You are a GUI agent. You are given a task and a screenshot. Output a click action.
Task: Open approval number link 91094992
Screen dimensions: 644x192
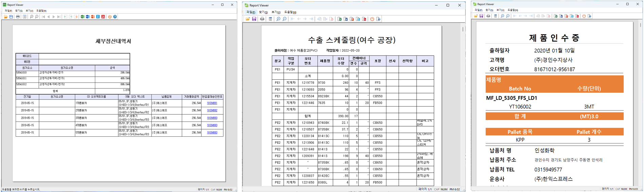coord(212,111)
